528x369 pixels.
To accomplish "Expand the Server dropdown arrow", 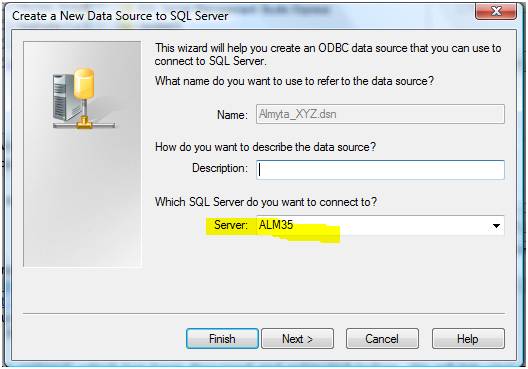I will tap(496, 226).
